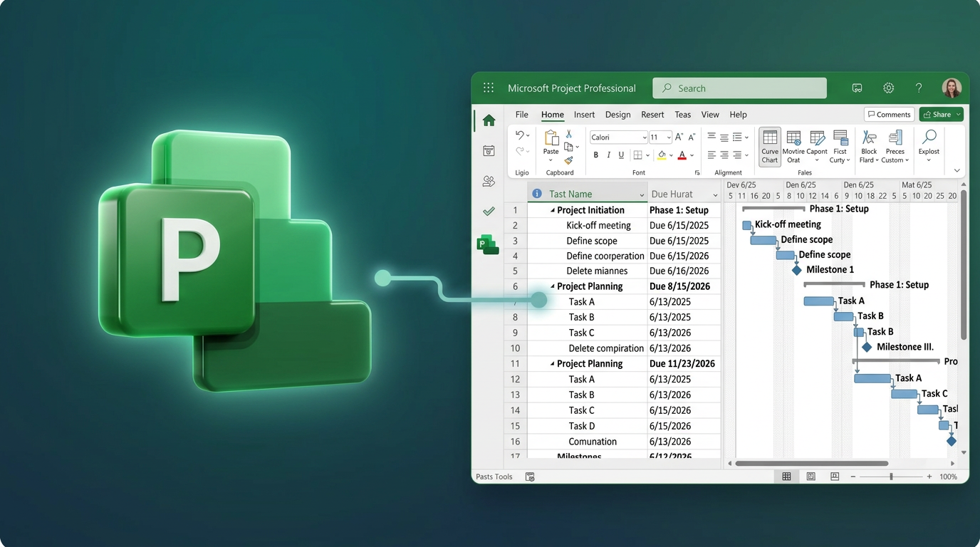The width and height of the screenshot is (980, 547).
Task: Open the help question mark icon
Action: [919, 88]
